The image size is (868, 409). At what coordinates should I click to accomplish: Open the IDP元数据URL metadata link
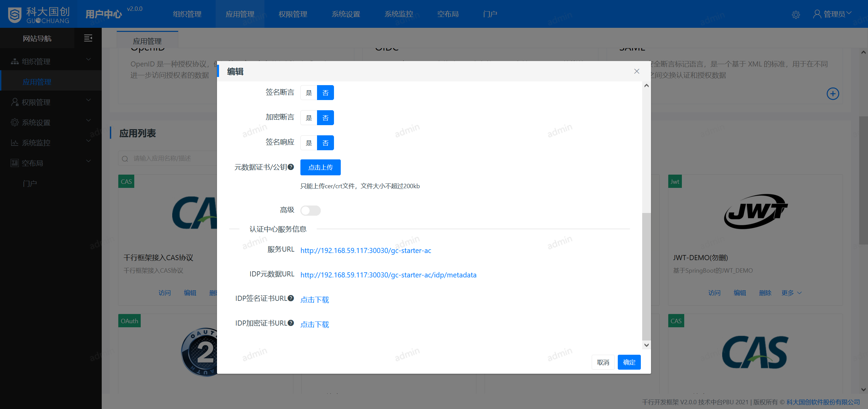[388, 275]
